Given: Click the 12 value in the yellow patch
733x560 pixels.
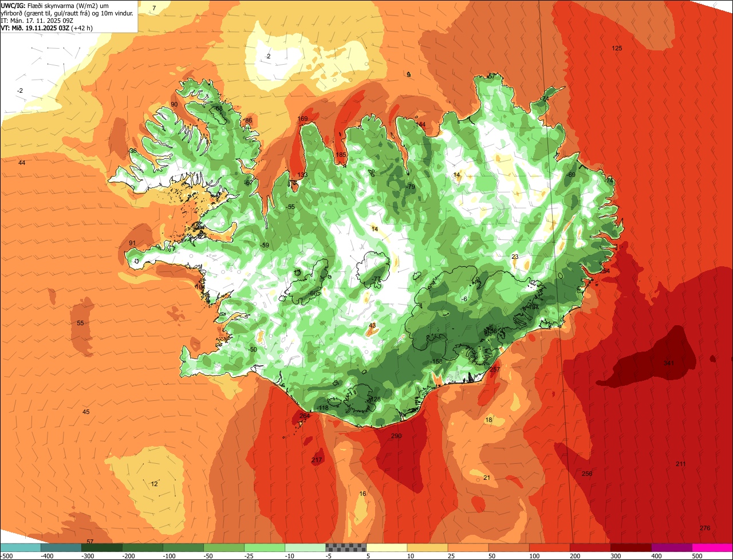Looking at the screenshot, I should [154, 484].
